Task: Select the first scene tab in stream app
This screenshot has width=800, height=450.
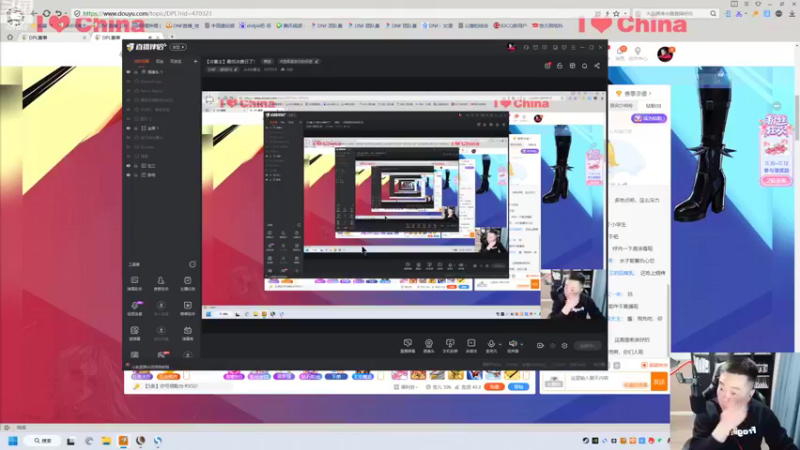Action: tap(141, 61)
